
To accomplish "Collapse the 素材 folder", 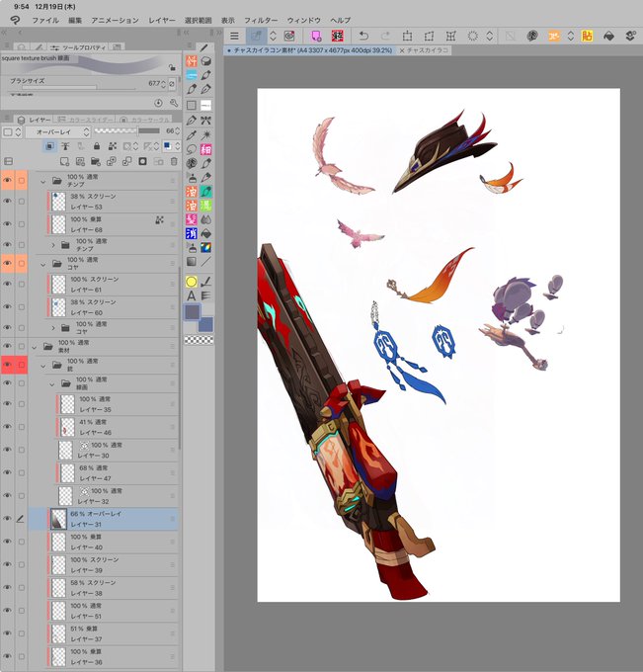I will (34, 347).
